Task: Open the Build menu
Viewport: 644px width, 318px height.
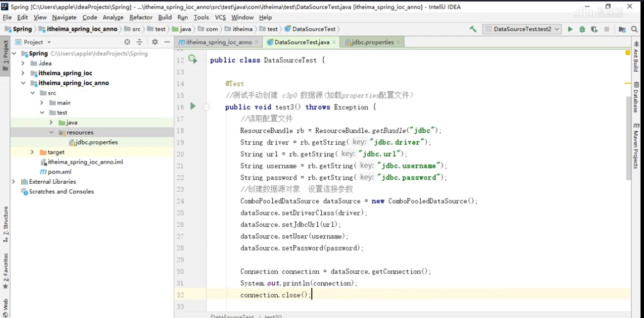Action: coord(165,17)
